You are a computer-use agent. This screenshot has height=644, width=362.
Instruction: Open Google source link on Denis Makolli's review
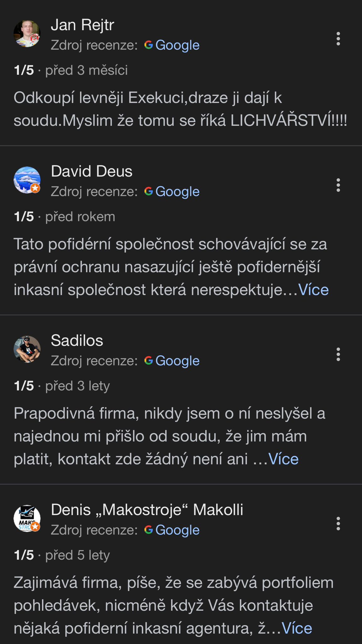[x=177, y=530]
